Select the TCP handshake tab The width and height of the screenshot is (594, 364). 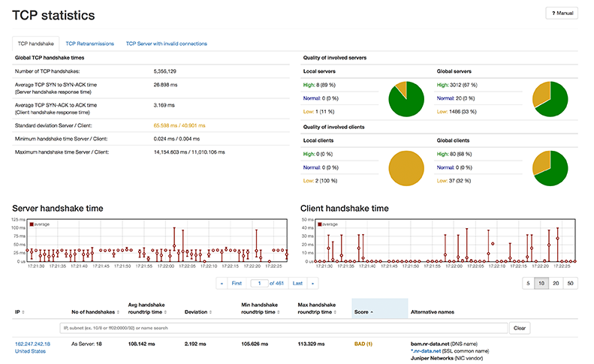click(x=35, y=44)
